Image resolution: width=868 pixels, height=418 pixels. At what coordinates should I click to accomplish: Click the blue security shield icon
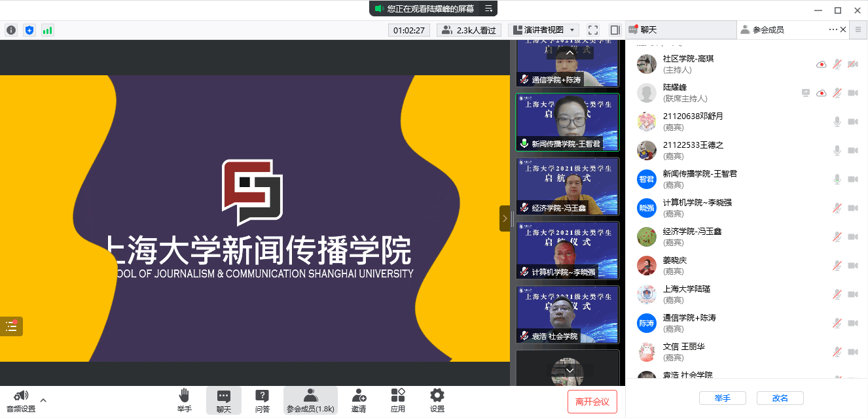click(29, 30)
